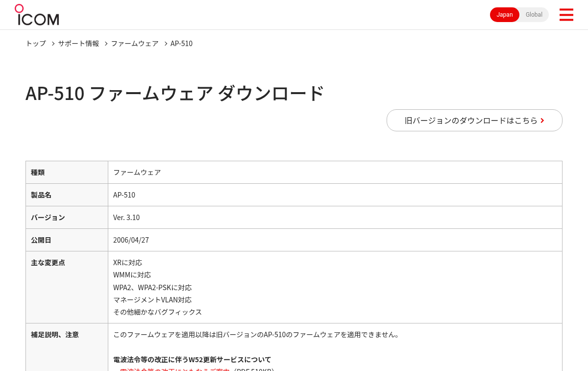Click the 種類 header cell

click(67, 172)
